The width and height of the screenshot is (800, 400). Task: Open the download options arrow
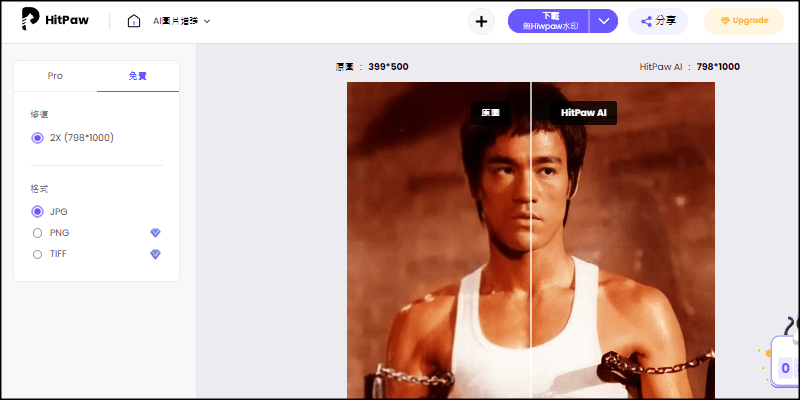(604, 21)
